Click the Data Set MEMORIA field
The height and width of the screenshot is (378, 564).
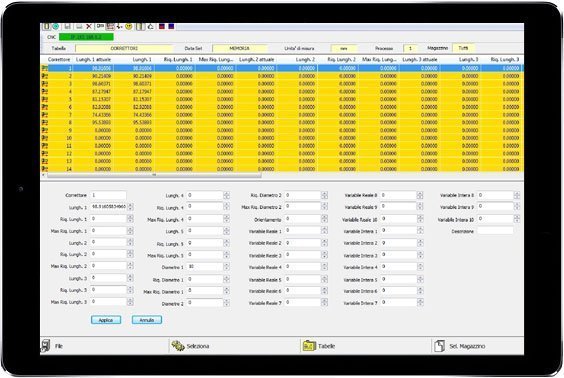240,48
